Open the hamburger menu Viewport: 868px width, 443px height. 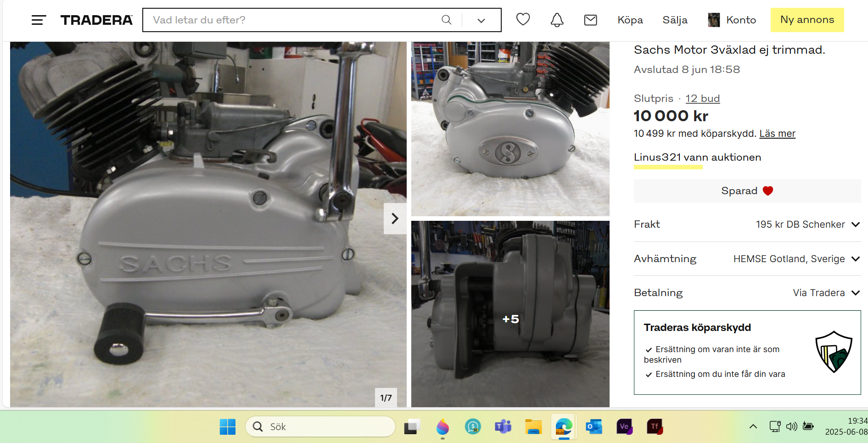[39, 20]
